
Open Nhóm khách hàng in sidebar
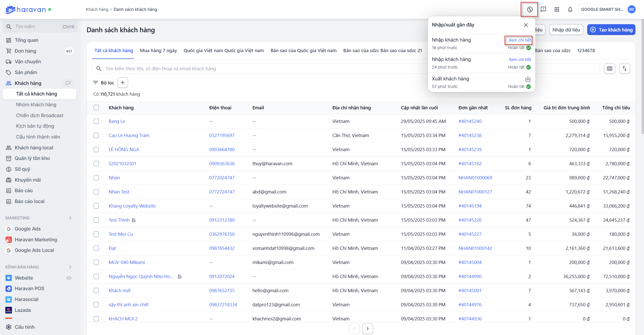[x=36, y=105]
